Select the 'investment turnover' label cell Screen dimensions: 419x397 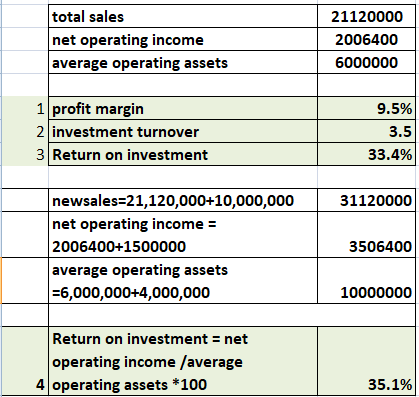click(x=183, y=131)
